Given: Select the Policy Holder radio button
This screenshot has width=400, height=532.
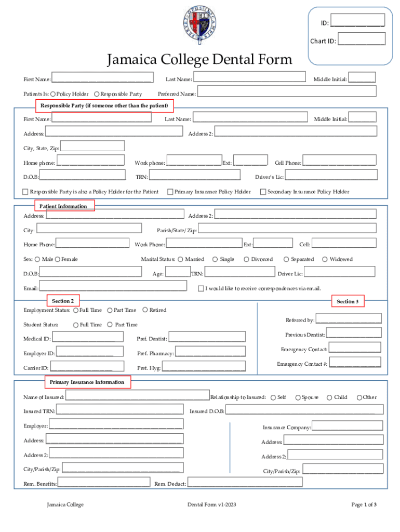Looking at the screenshot, I should click(x=54, y=94).
